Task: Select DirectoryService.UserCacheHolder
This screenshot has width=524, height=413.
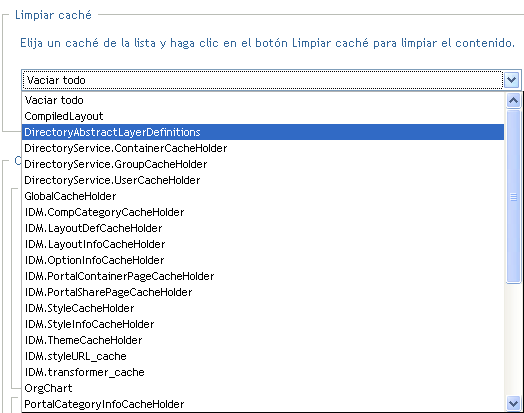Action: pyautogui.click(x=263, y=180)
